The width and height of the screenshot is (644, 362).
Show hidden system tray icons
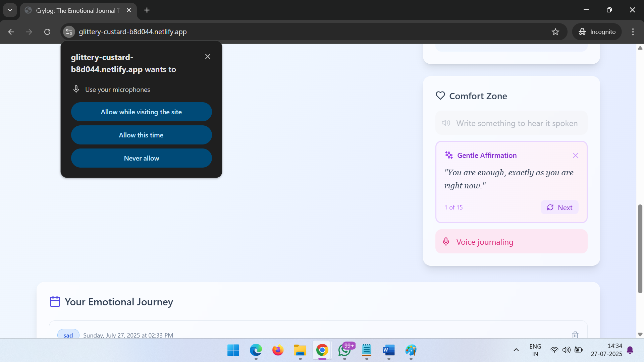[516, 350]
